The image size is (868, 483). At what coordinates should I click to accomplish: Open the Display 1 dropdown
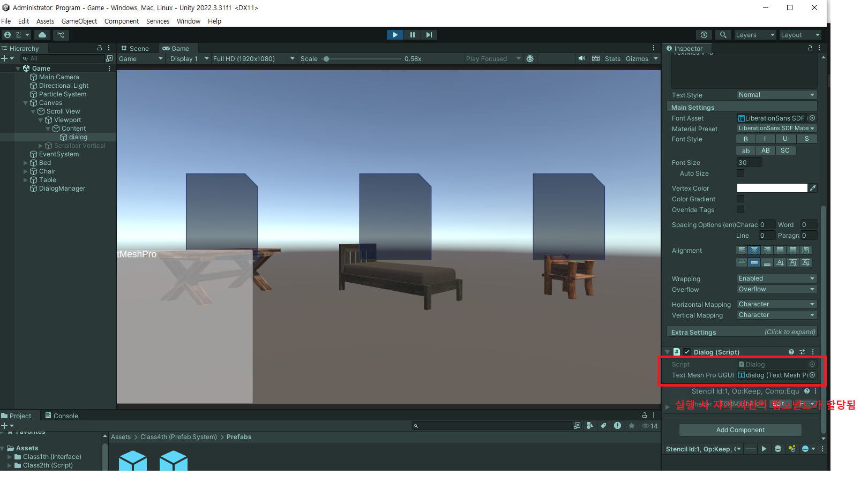tap(189, 58)
